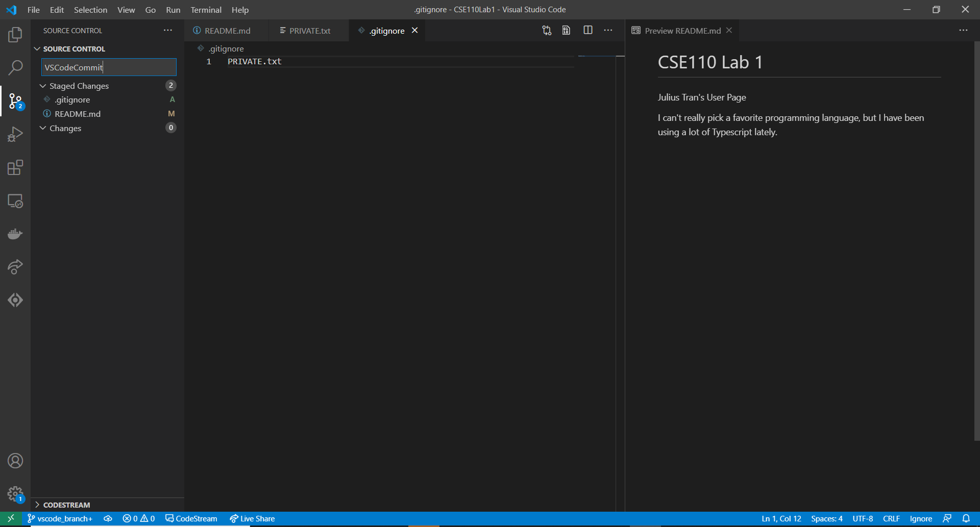Open the Live Share activity bar icon
Image resolution: width=980 pixels, height=527 pixels.
coord(15,267)
